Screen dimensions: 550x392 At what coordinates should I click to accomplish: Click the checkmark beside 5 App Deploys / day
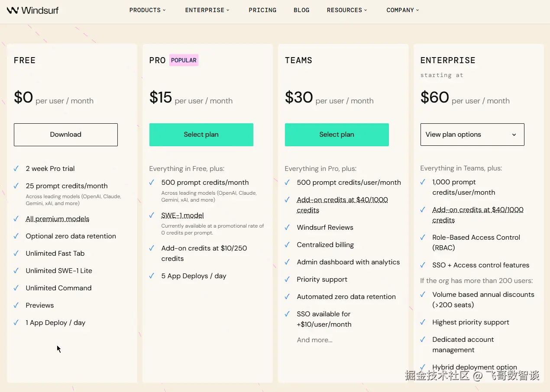[x=152, y=276]
